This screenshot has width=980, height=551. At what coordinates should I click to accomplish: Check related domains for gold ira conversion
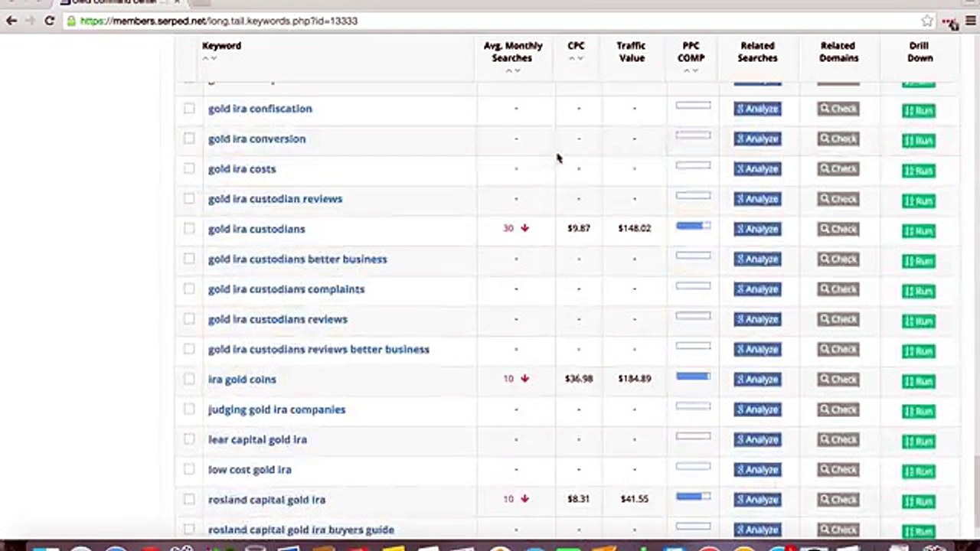click(838, 139)
